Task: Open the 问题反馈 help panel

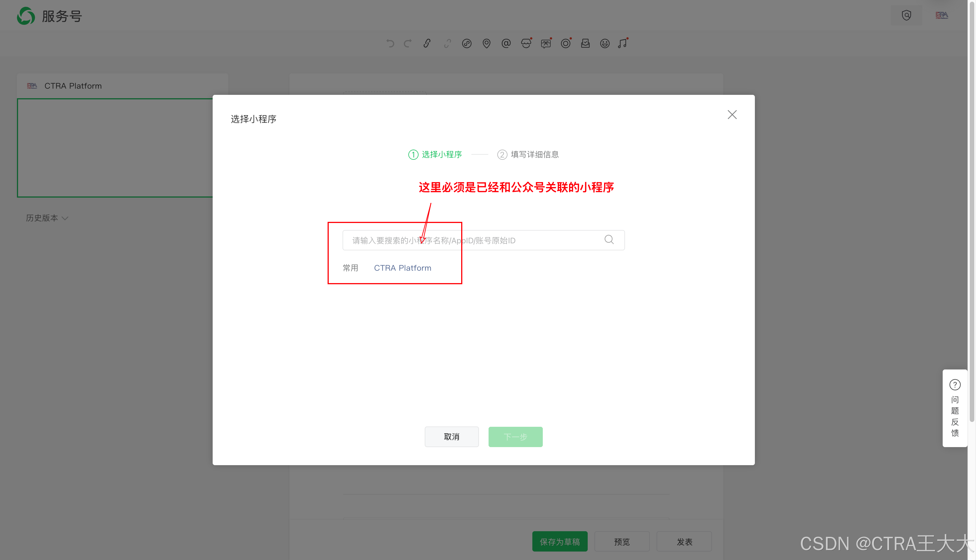Action: pos(955,408)
